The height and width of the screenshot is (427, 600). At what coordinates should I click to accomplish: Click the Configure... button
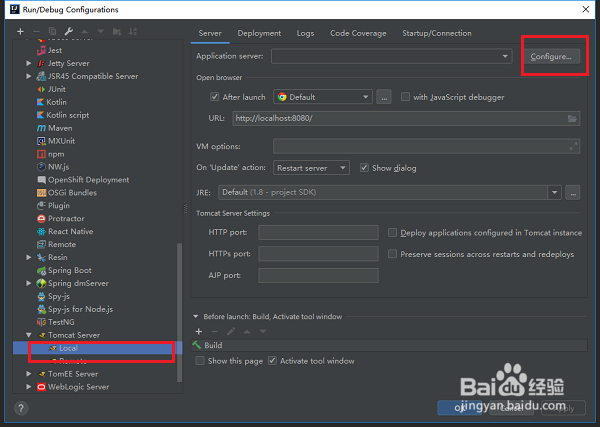pos(551,57)
